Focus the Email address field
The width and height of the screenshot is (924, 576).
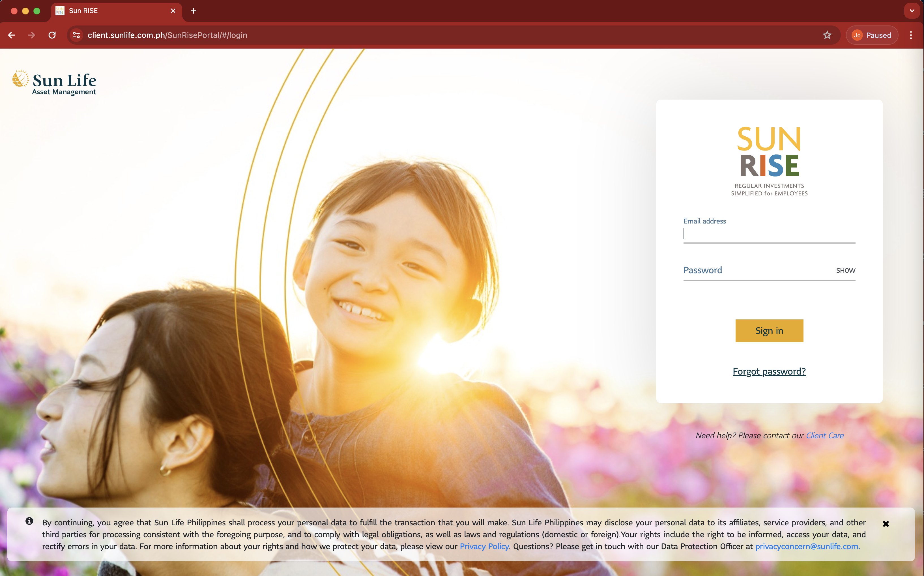pos(769,233)
